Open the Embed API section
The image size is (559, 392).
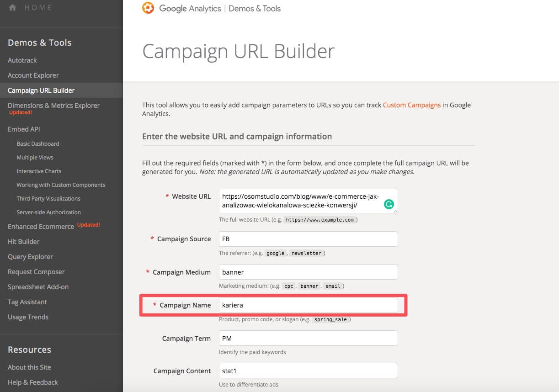point(23,129)
